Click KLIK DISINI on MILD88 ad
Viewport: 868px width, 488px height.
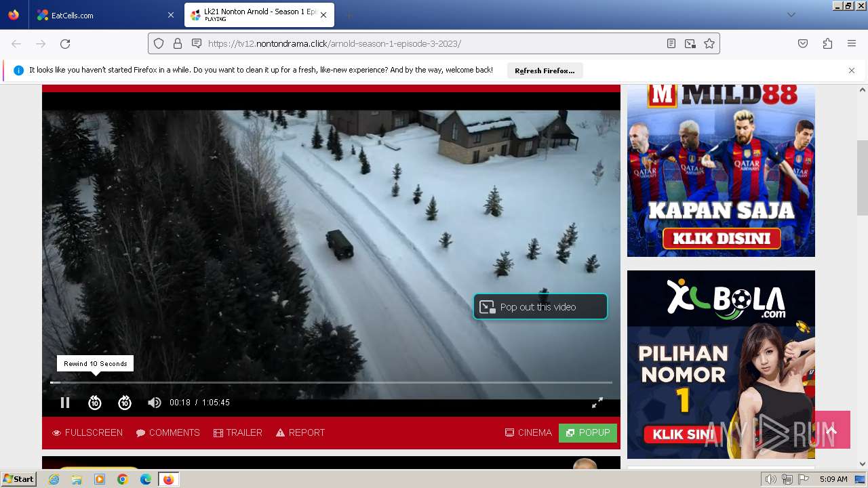pyautogui.click(x=721, y=239)
